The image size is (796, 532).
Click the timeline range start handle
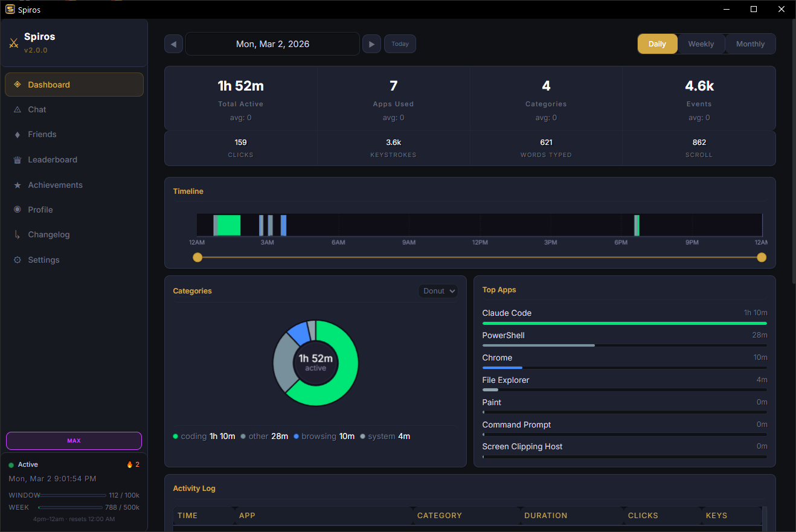[197, 257]
